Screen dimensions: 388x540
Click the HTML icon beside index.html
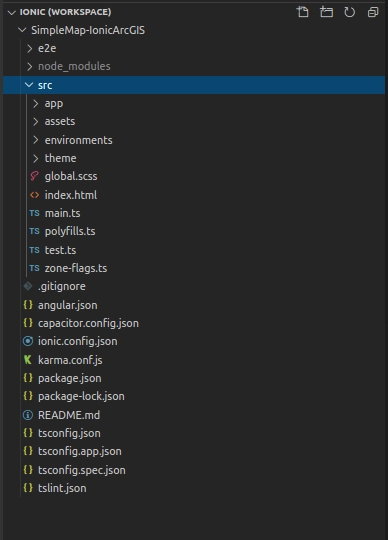pyautogui.click(x=34, y=195)
